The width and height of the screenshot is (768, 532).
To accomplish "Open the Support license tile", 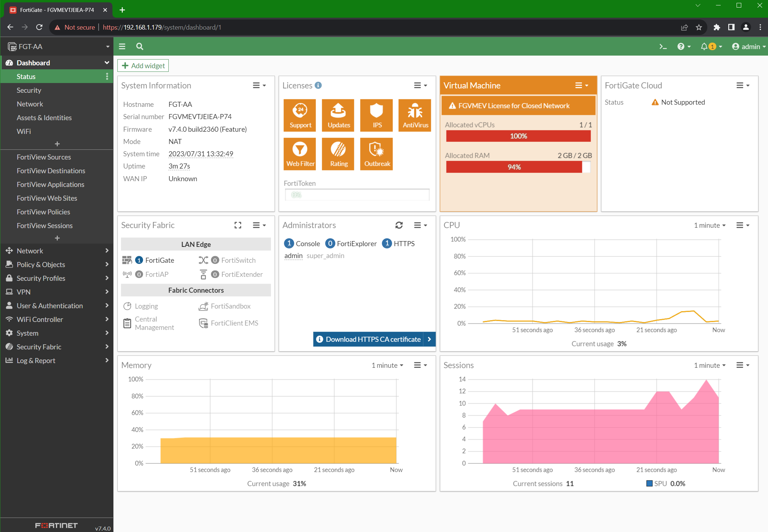I will [300, 115].
